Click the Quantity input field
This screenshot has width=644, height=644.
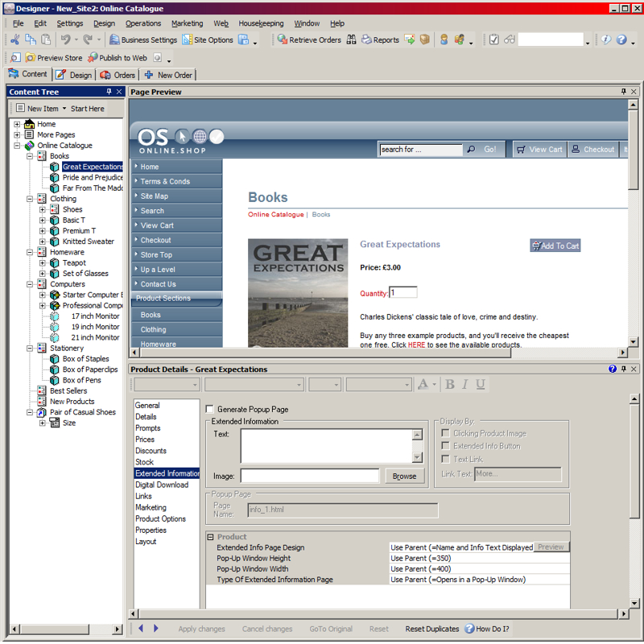click(x=403, y=292)
